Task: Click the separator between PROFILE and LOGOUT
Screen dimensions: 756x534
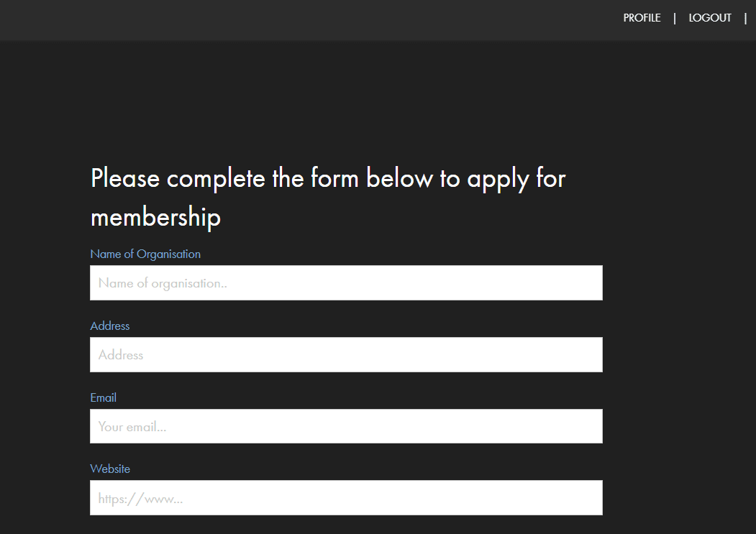Action: [675, 18]
